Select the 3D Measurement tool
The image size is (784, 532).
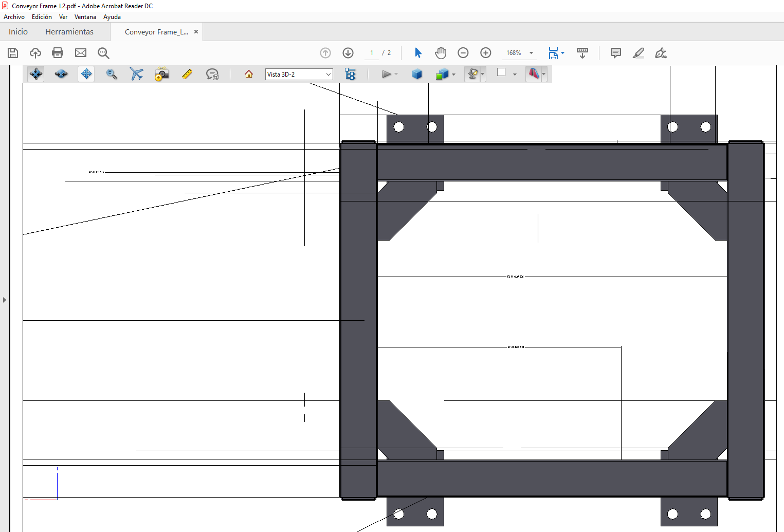coord(187,74)
